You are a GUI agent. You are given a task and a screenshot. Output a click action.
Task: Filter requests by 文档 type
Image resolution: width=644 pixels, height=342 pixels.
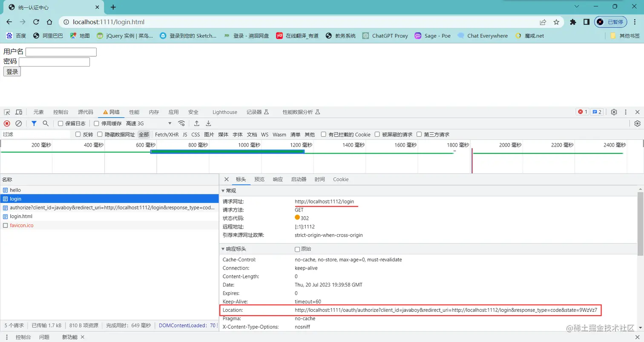click(x=252, y=135)
